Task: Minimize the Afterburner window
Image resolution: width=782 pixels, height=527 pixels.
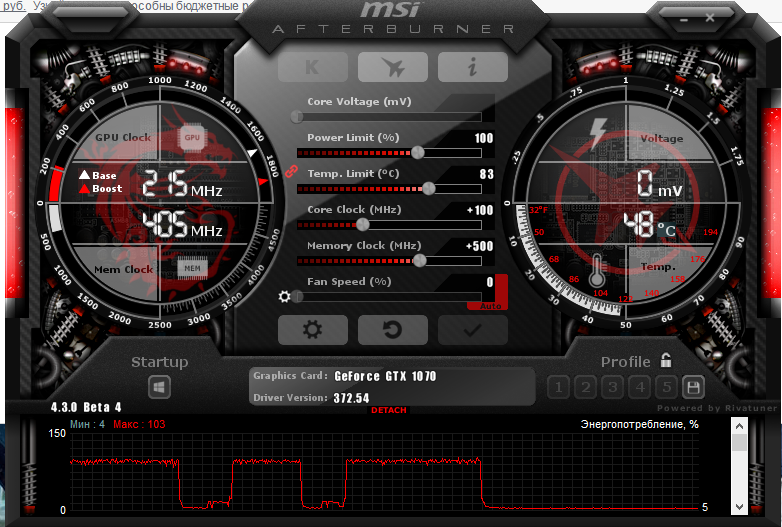Action: [683, 19]
